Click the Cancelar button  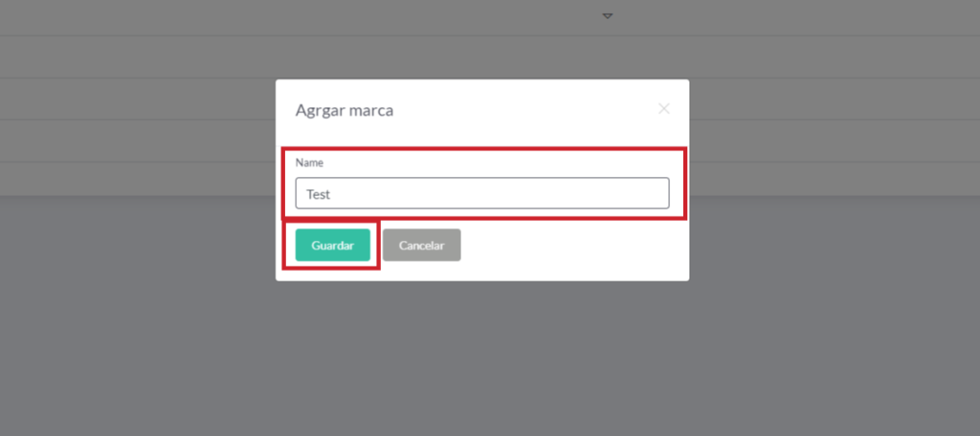point(421,245)
